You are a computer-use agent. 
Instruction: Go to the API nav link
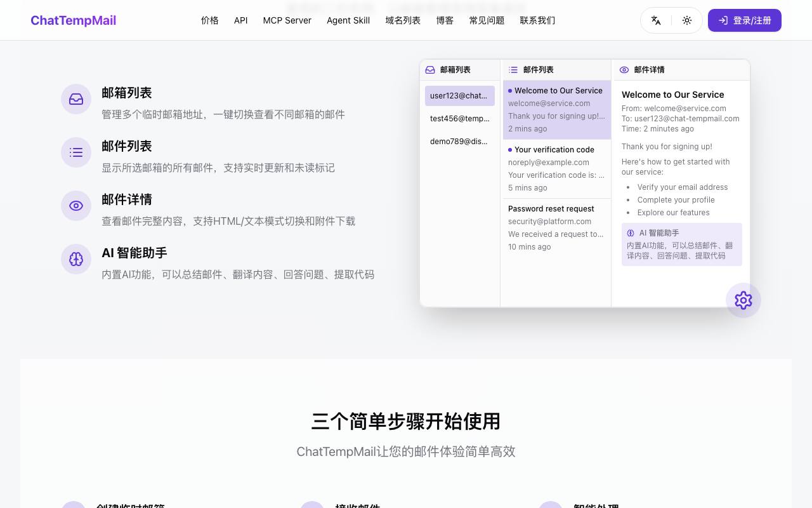241,20
